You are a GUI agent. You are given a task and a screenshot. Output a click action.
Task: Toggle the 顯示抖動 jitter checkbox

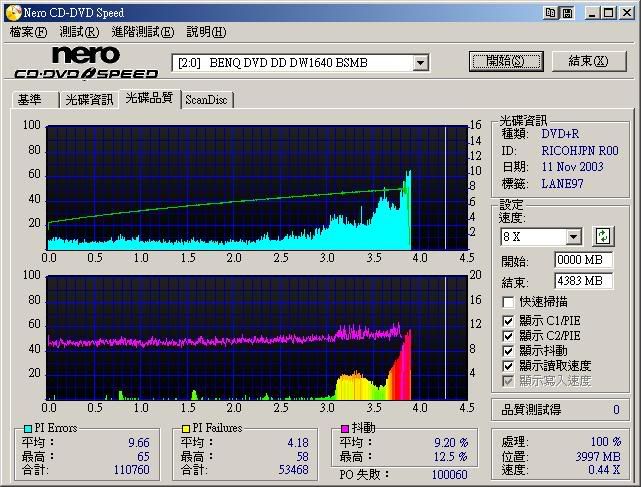pos(508,351)
